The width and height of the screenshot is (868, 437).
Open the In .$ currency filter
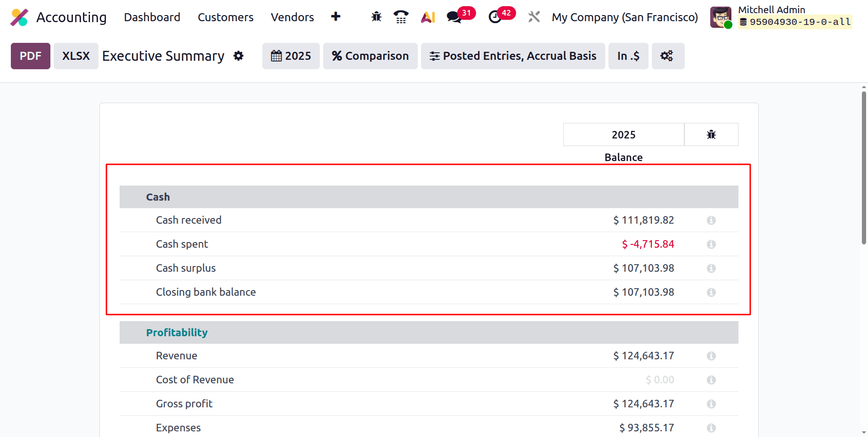(x=628, y=56)
